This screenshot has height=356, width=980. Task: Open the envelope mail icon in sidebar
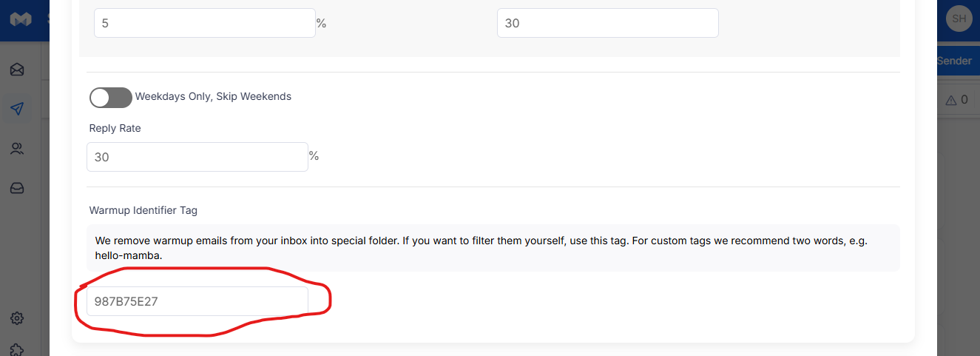[x=17, y=70]
